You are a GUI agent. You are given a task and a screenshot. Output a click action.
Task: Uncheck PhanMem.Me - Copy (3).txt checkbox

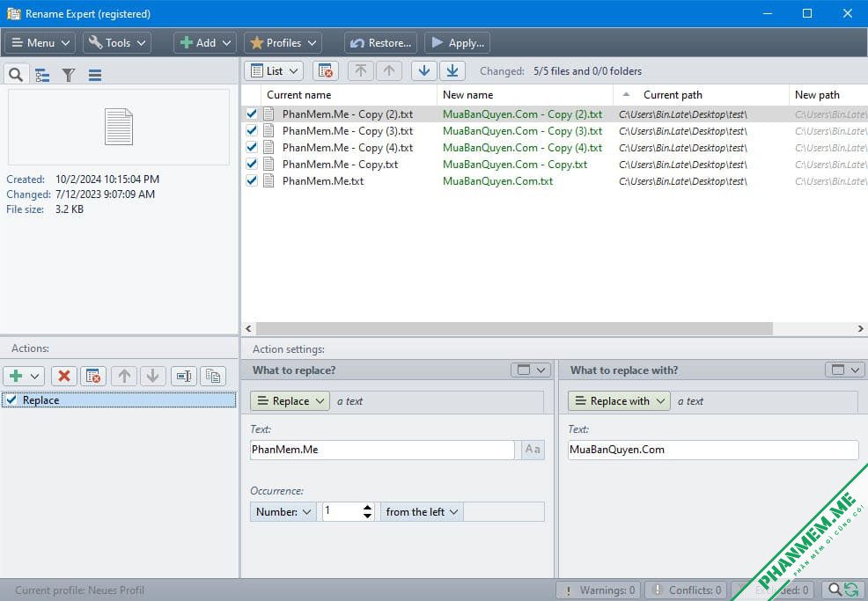click(x=252, y=130)
